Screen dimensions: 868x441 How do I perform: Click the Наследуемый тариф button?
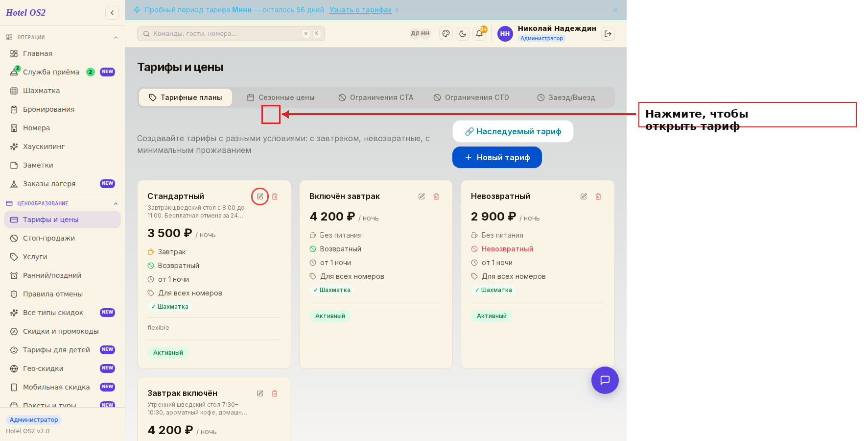(513, 131)
